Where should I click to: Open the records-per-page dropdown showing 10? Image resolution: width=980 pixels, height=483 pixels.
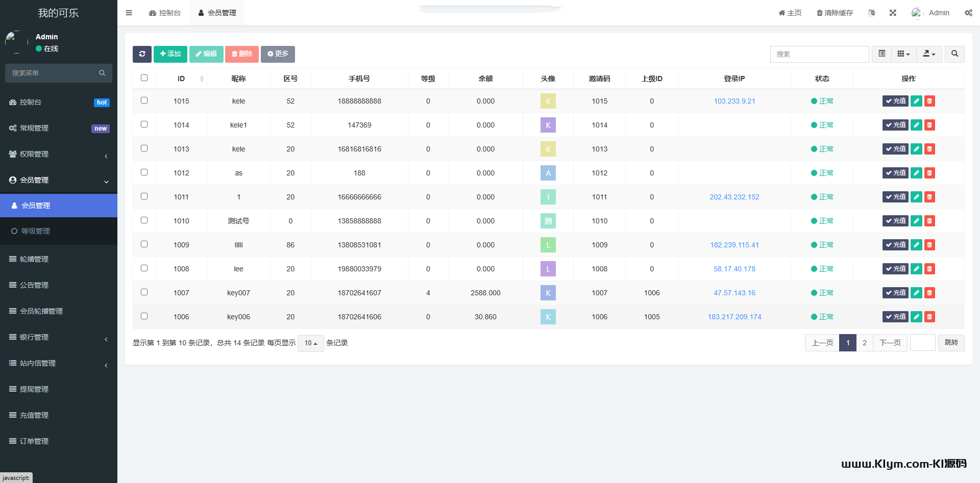point(310,343)
